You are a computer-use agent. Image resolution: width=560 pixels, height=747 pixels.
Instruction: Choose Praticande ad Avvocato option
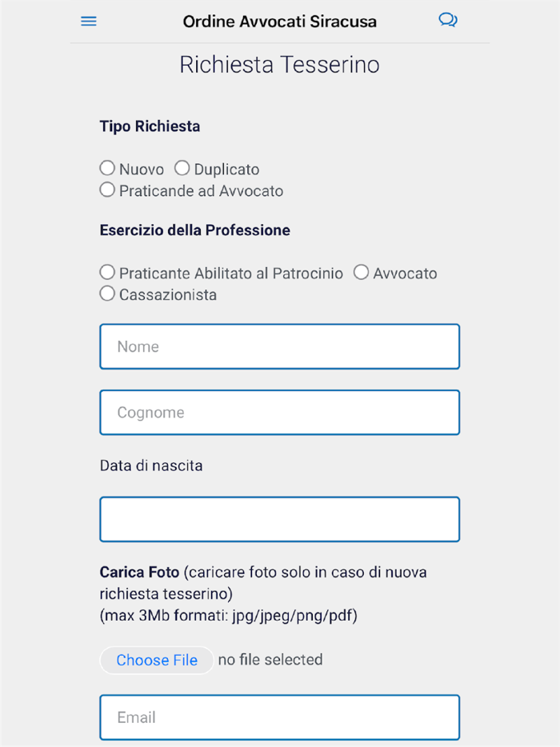coord(107,190)
